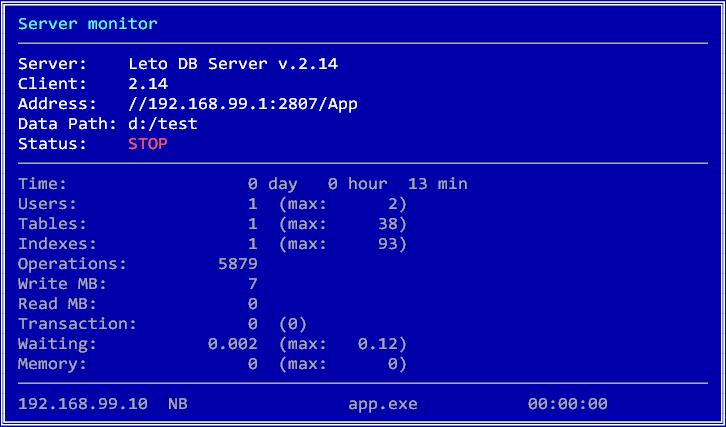
Task: Click the red STOP status
Action: pos(147,144)
